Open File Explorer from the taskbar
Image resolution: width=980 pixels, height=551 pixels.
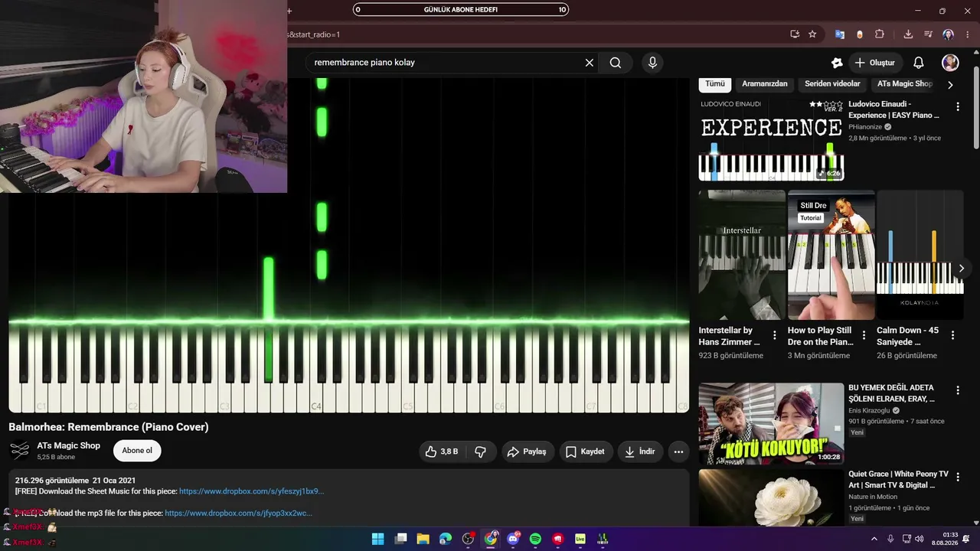click(423, 539)
